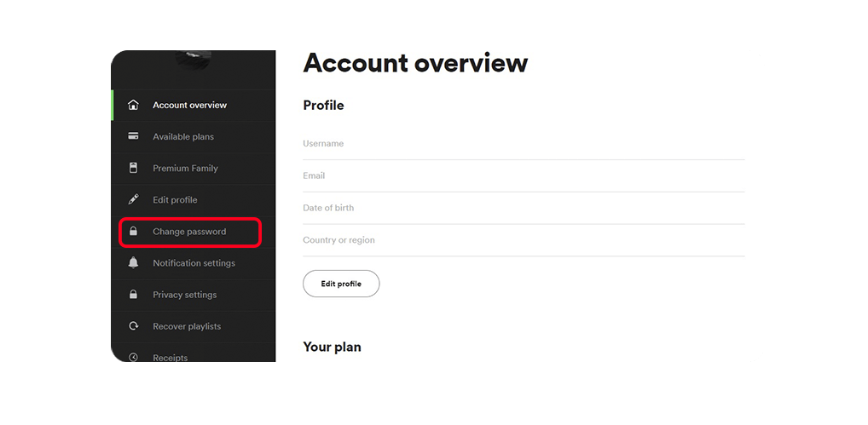Click the white Edit profile button

point(341,284)
